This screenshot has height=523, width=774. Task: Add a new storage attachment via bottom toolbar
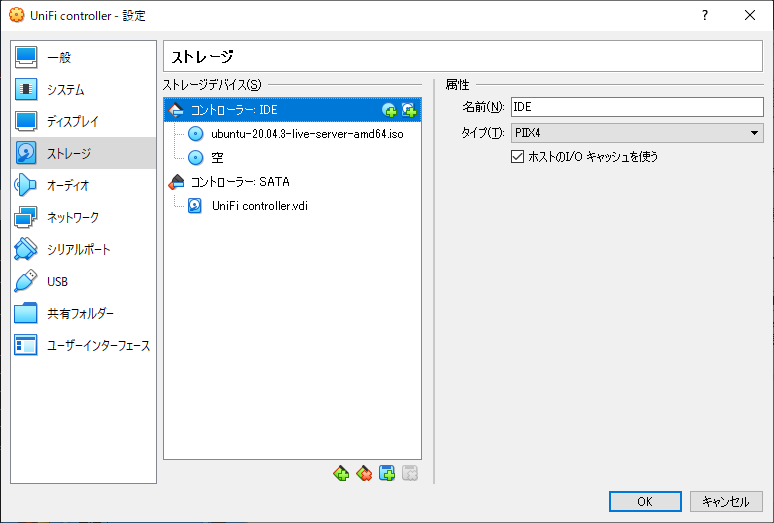click(x=387, y=473)
